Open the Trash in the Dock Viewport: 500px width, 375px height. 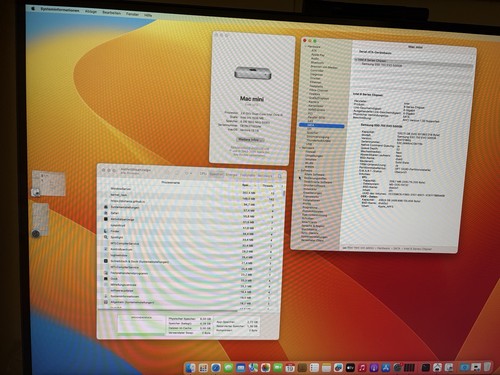coord(487,368)
